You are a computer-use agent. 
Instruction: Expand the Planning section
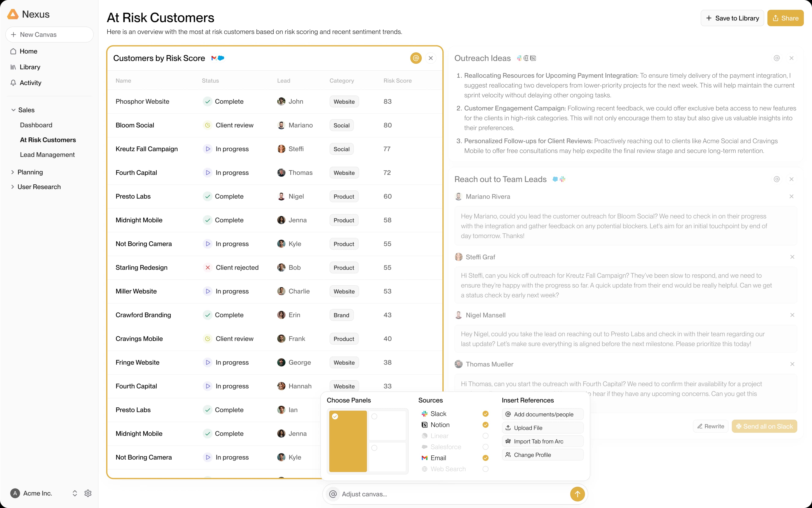click(x=13, y=172)
